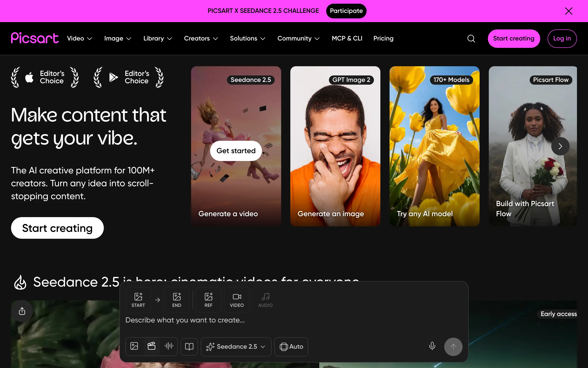Open the Seedance 2.5 model selector

pos(236,347)
